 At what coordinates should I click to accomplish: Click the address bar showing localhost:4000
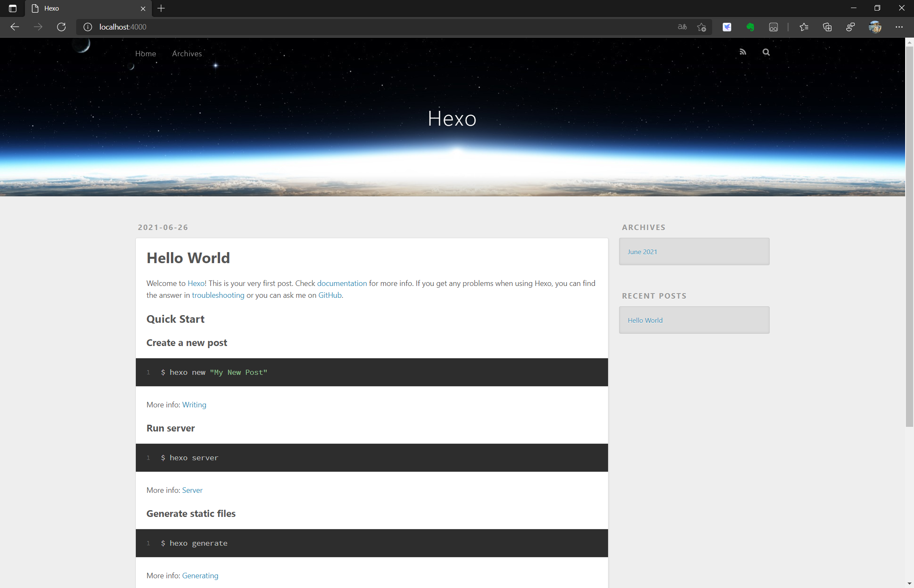pos(339,27)
